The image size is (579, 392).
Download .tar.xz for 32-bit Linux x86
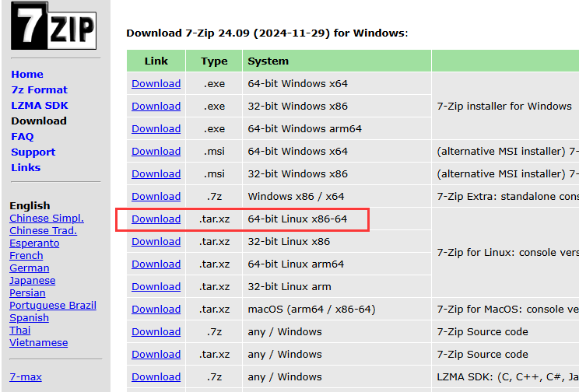[156, 241]
